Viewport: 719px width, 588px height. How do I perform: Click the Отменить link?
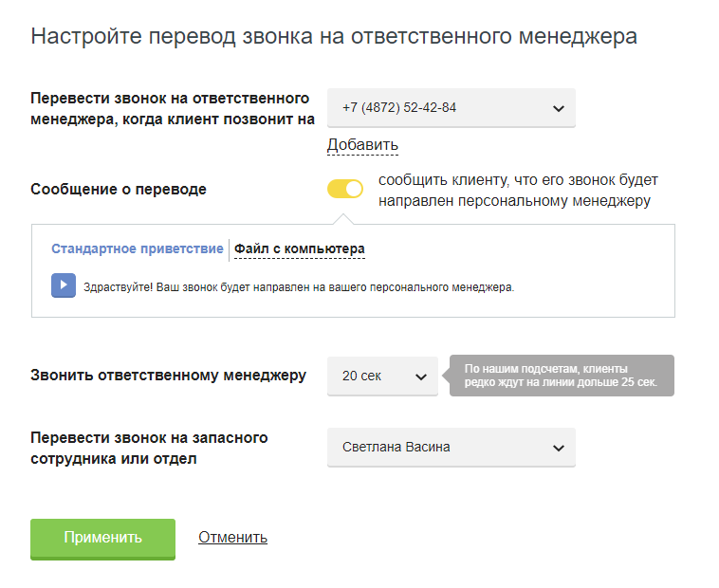pos(232,538)
